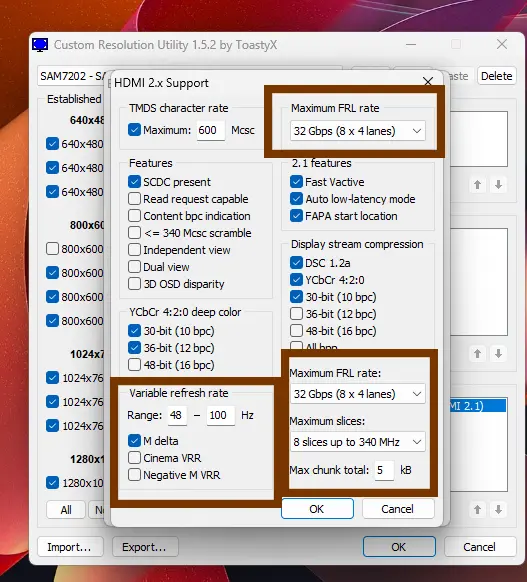Click the down arrow below the middle-right list box

click(x=498, y=354)
